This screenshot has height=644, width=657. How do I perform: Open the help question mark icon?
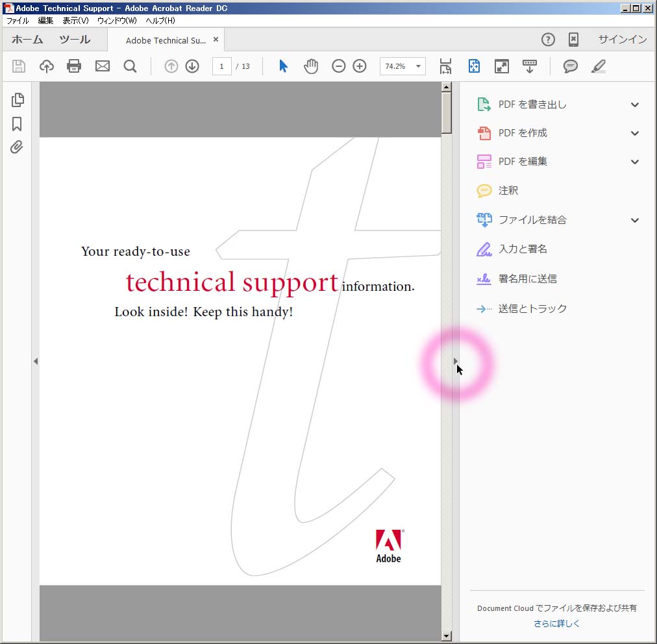(548, 40)
